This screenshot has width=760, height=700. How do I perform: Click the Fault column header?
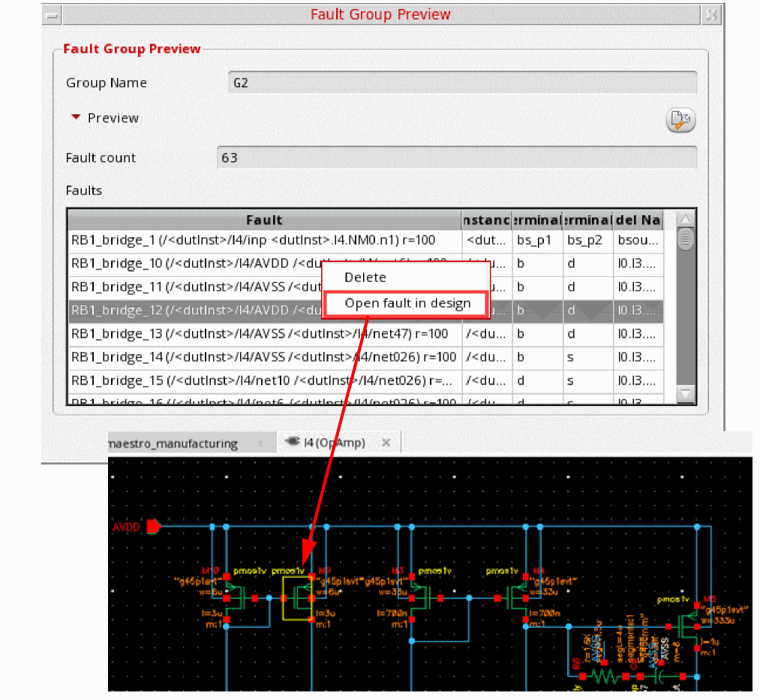point(264,220)
